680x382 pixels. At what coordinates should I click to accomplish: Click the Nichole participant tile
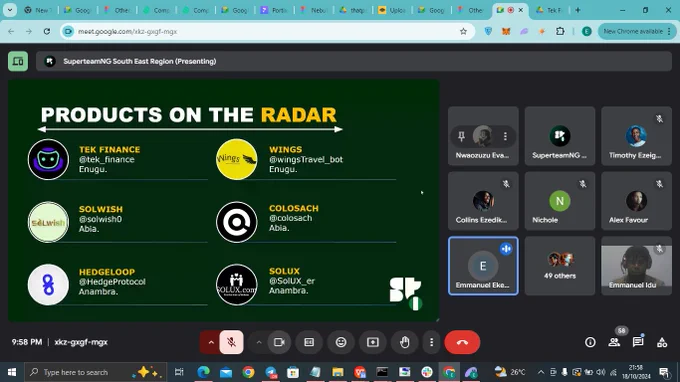[560, 201]
